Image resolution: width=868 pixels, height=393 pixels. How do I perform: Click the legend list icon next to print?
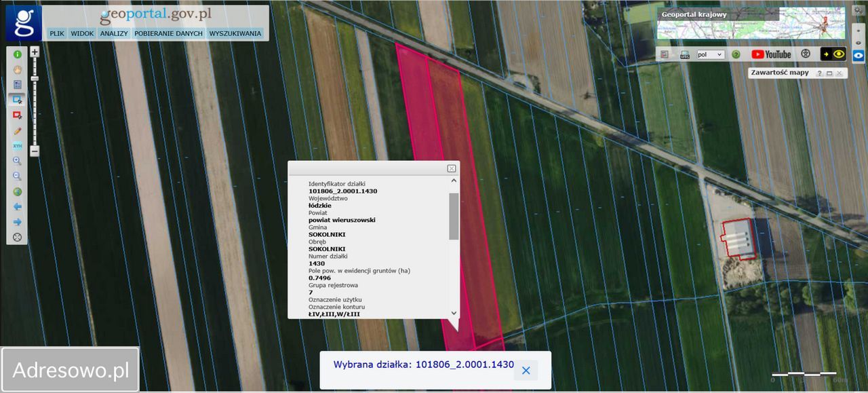[665, 54]
